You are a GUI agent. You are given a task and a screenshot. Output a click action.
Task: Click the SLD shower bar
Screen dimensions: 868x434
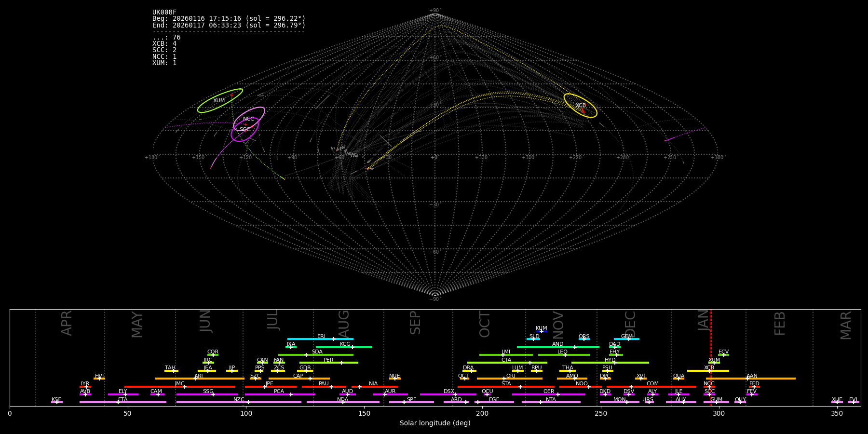tap(533, 339)
